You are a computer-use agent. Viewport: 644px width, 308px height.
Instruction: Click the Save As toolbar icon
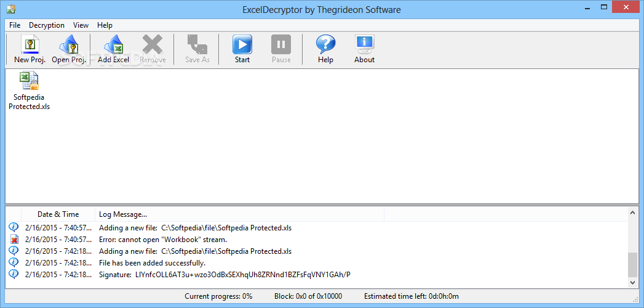tap(197, 49)
